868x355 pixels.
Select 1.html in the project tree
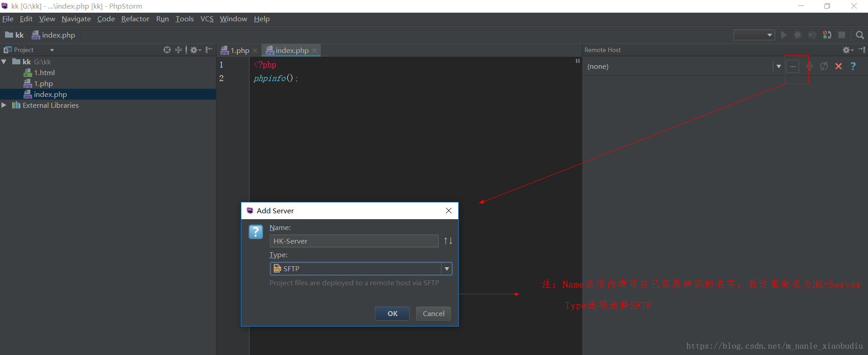44,72
